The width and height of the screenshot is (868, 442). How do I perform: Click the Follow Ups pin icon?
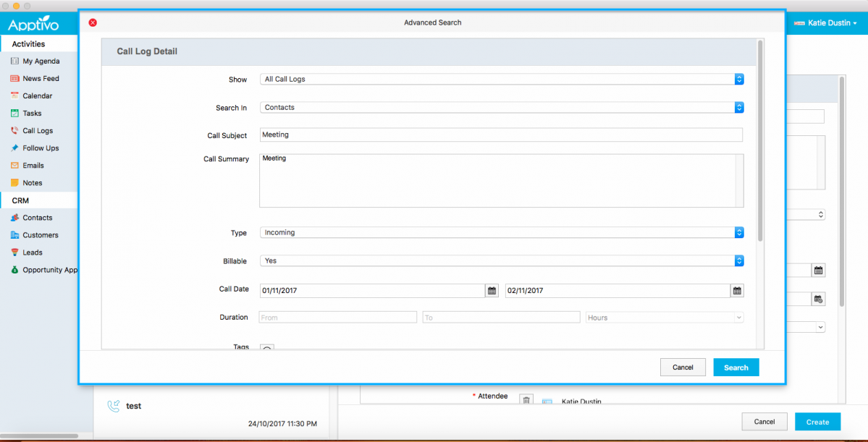click(14, 148)
